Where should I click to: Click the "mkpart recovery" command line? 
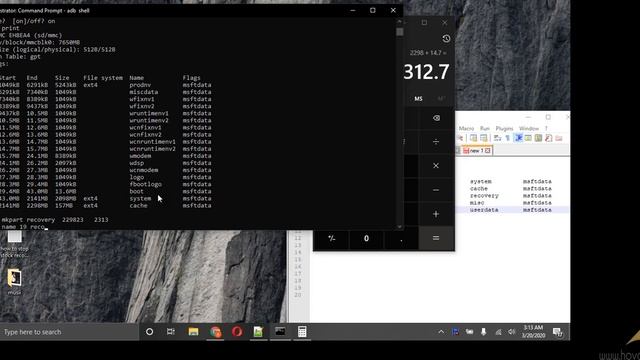(55, 220)
